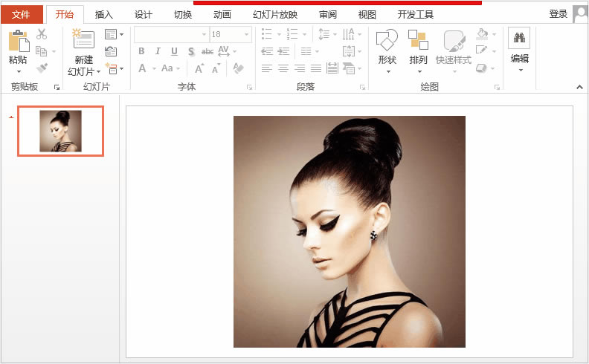This screenshot has height=364, width=589.
Task: Toggle Italic text formatting
Action: tap(158, 51)
